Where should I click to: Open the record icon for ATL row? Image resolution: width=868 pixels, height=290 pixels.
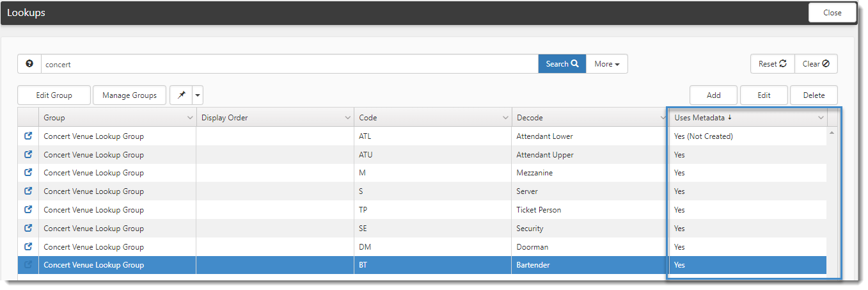click(x=28, y=136)
